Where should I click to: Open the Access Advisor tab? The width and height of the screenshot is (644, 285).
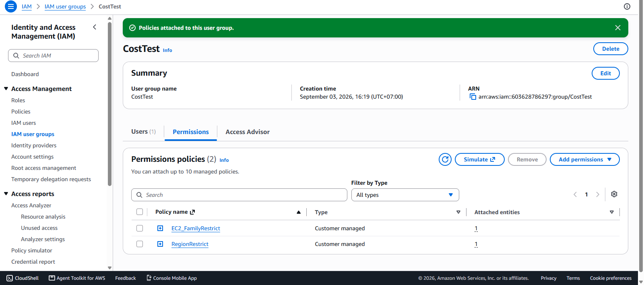pos(248,132)
